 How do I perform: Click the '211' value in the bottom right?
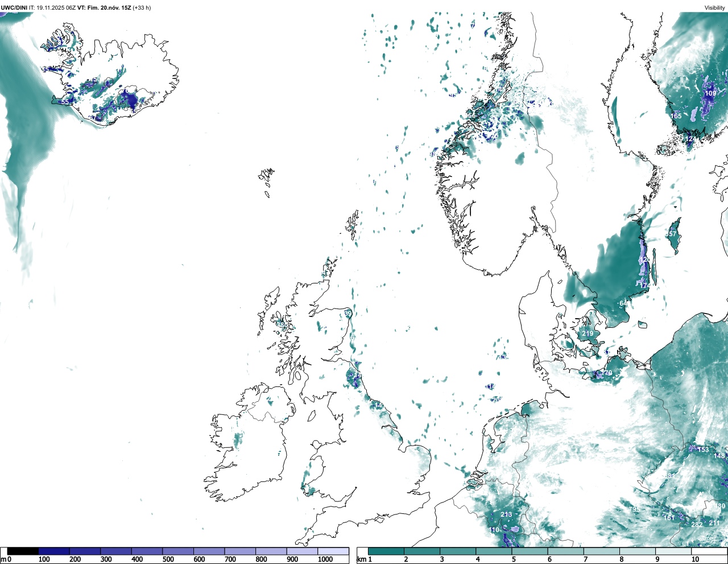point(714,523)
